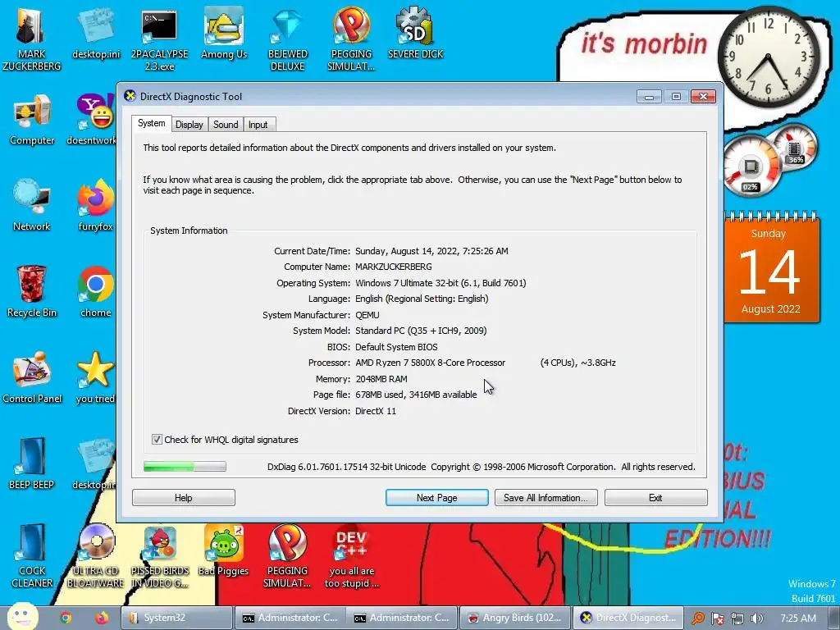Click the 'QEMU' system manufacturer value
Image resolution: width=840 pixels, height=630 pixels.
tap(367, 315)
